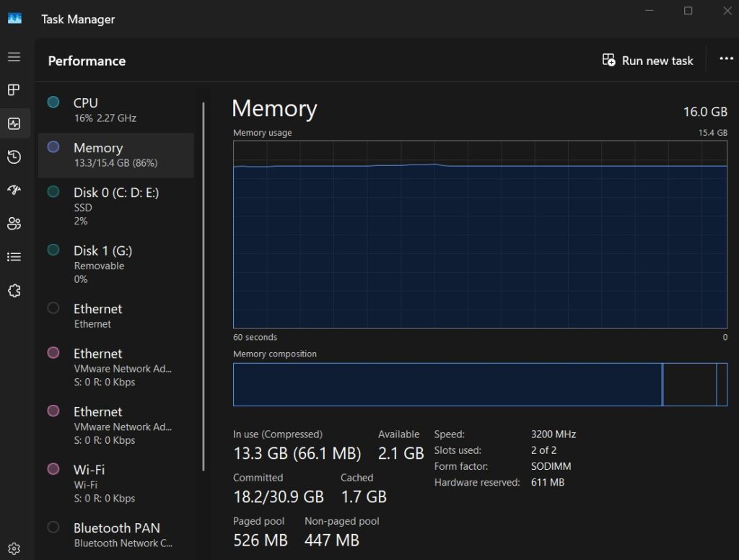Open App history in the sidebar
This screenshot has height=560, width=739.
point(14,157)
